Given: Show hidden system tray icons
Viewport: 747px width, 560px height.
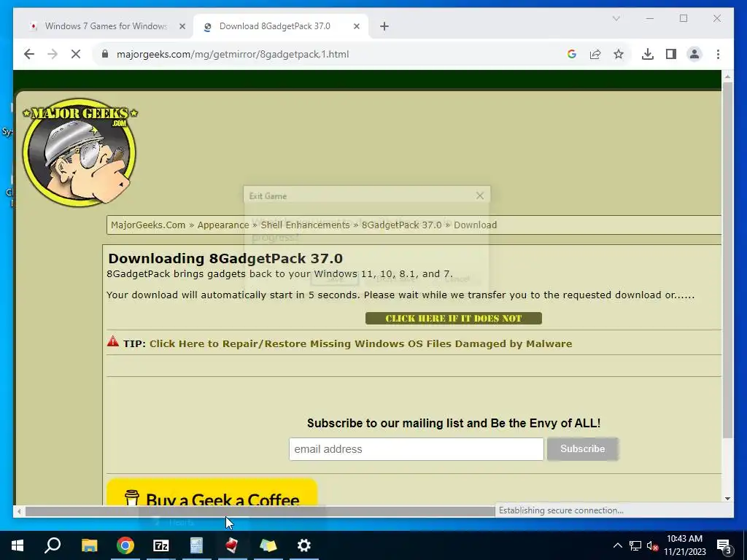Looking at the screenshot, I should [617, 545].
